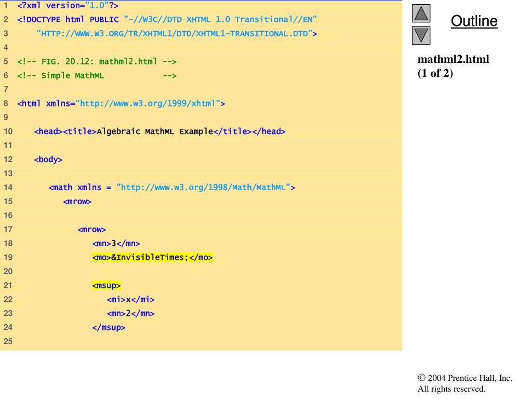This screenshot has width=532, height=399.
Task: Select the mathml2.html slide title text
Action: 453,59
